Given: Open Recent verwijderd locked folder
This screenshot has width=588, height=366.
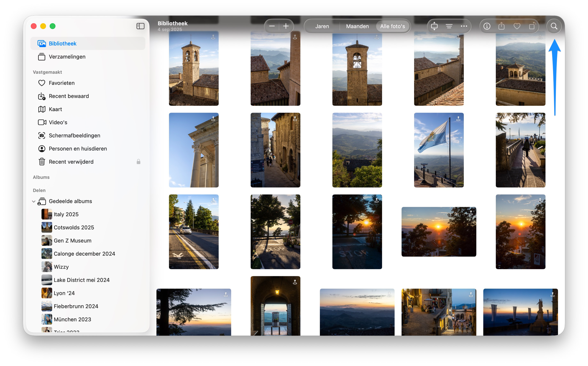Looking at the screenshot, I should (71, 162).
